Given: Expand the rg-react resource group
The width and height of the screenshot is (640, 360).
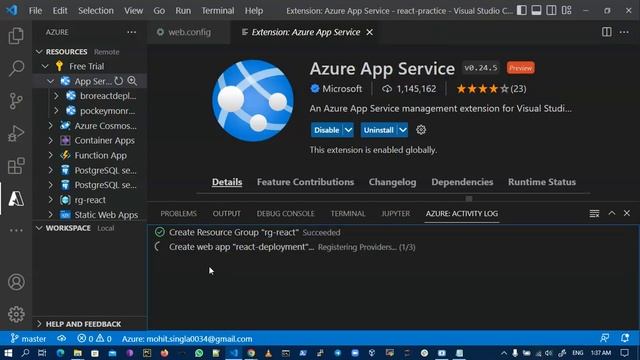Looking at the screenshot, I should (x=50, y=200).
